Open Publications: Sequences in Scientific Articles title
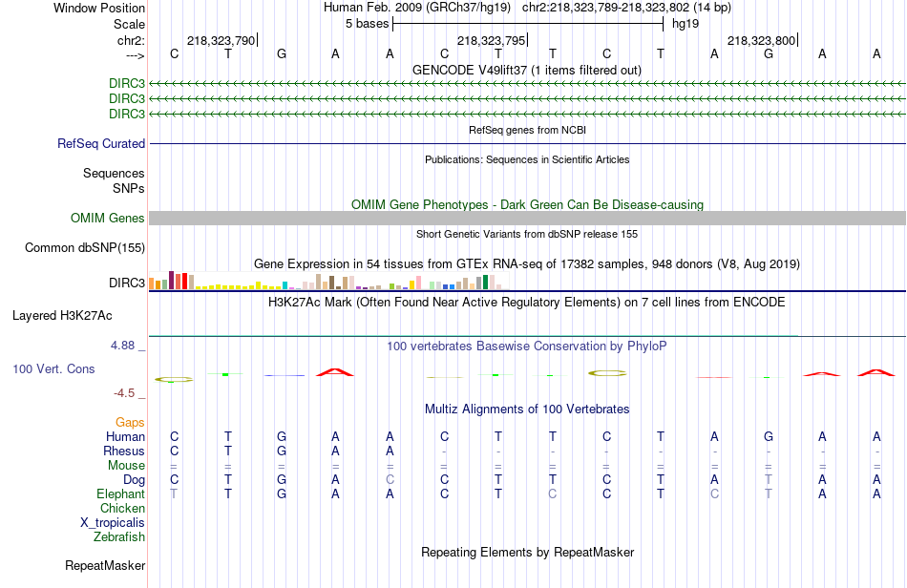 point(527,159)
